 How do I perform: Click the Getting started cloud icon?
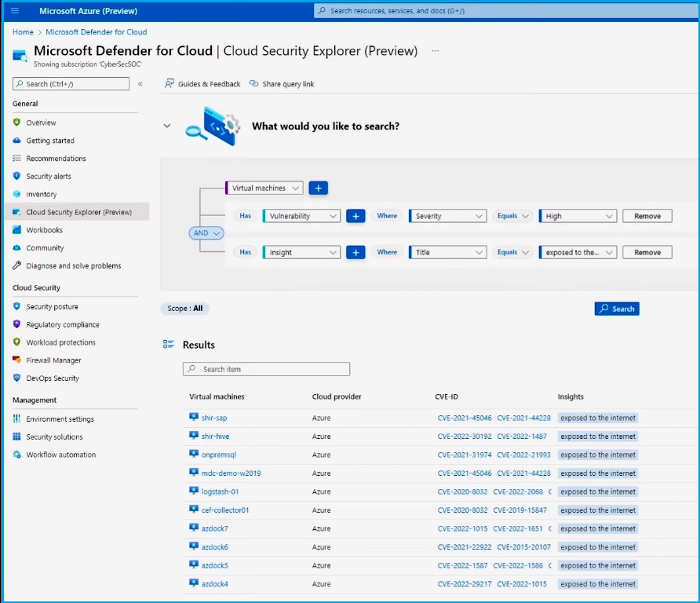tap(17, 141)
